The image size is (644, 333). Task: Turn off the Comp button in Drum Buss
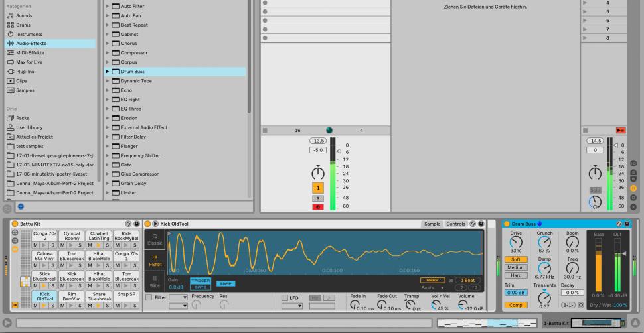click(x=516, y=305)
